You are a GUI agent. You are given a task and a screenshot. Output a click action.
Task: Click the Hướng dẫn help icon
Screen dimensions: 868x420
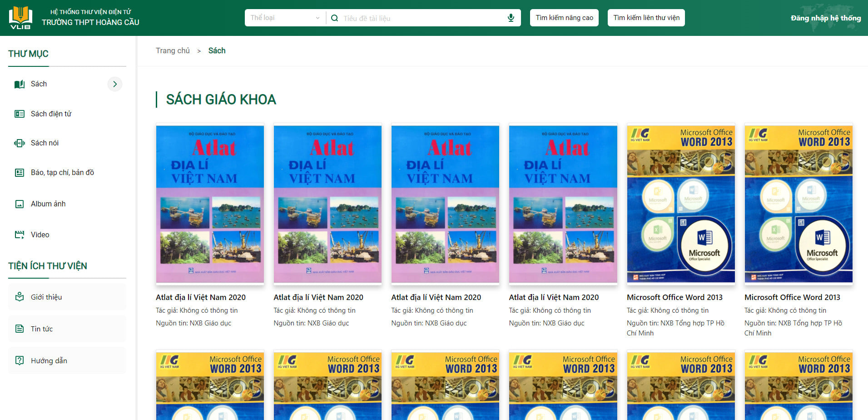coord(20,360)
